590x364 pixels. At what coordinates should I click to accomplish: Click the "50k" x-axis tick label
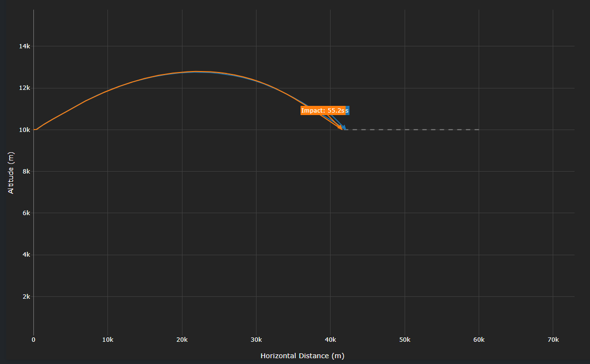click(x=405, y=340)
